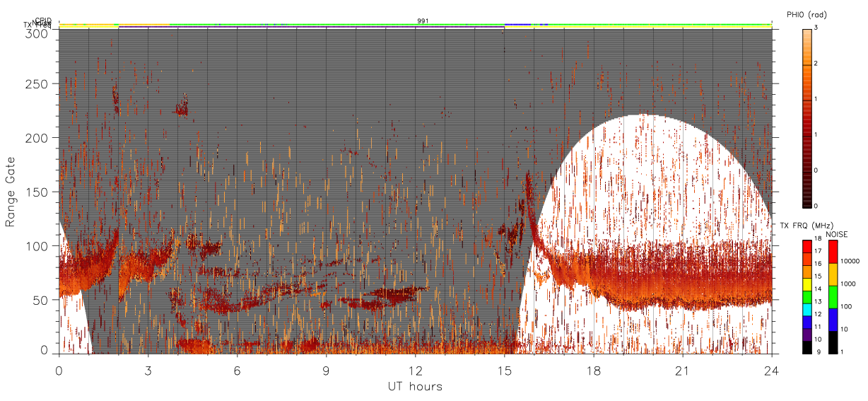The width and height of the screenshot is (868, 401).
Task: Select the 12 tick label on UT axis
Action: 415,371
